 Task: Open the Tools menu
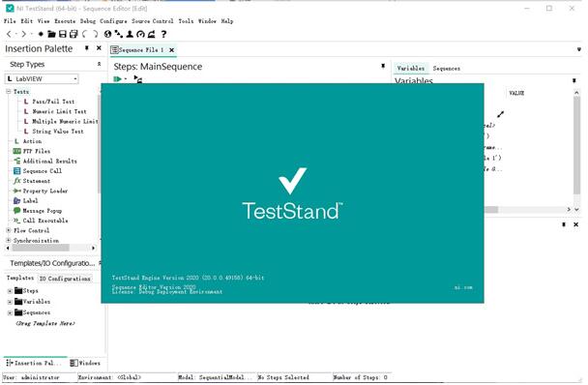[186, 21]
